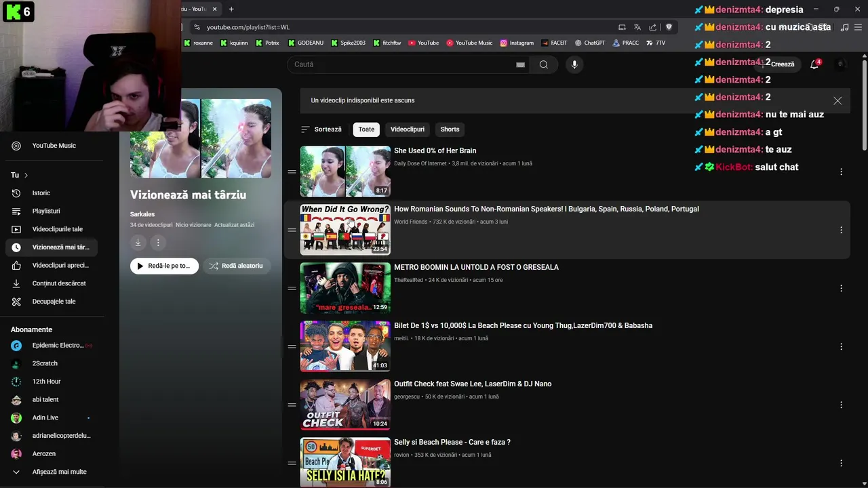
Task: Open the georgescu channel link
Action: click(x=407, y=396)
